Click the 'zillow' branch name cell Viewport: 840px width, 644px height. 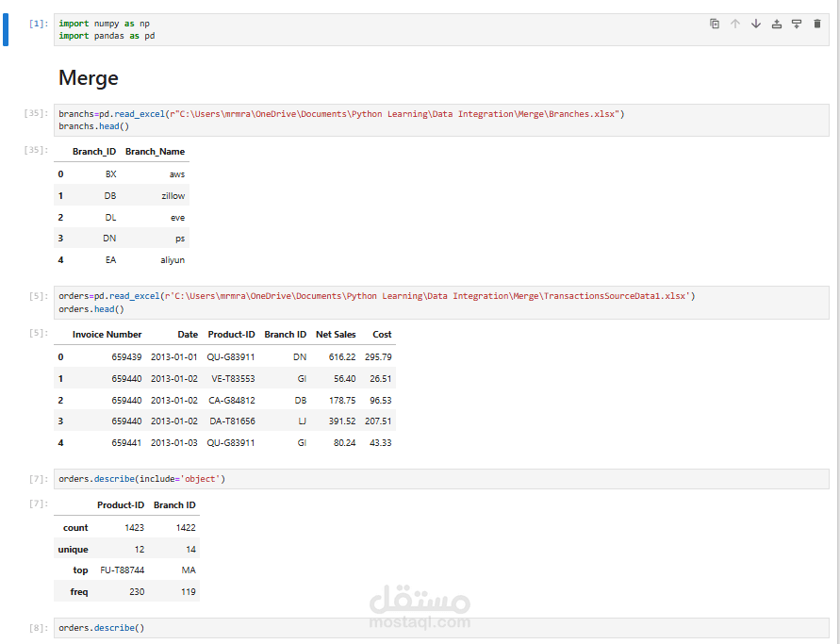tap(173, 195)
